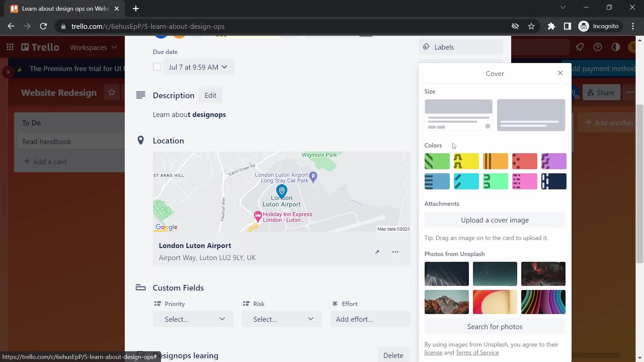Select the dark navy cover color
Image resolution: width=644 pixels, height=362 pixels.
[x=554, y=181]
